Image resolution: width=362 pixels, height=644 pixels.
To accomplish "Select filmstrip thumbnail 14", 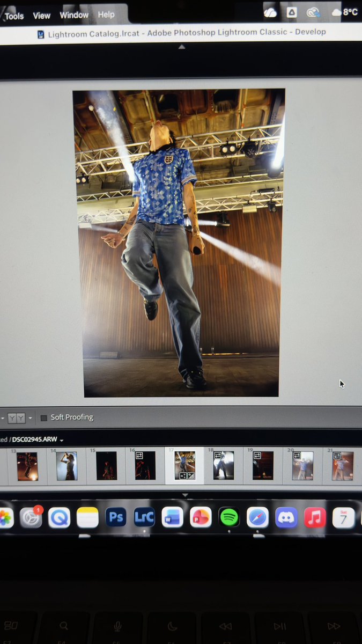I will (x=67, y=466).
